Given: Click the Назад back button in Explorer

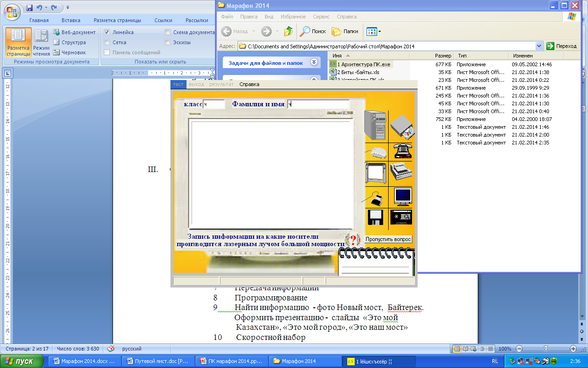Looking at the screenshot, I should point(235,31).
